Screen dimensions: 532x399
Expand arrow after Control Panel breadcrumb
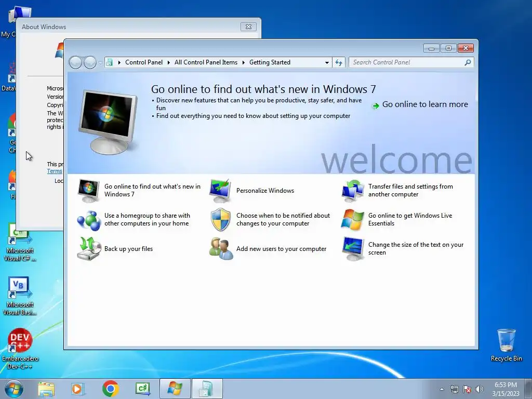click(169, 62)
